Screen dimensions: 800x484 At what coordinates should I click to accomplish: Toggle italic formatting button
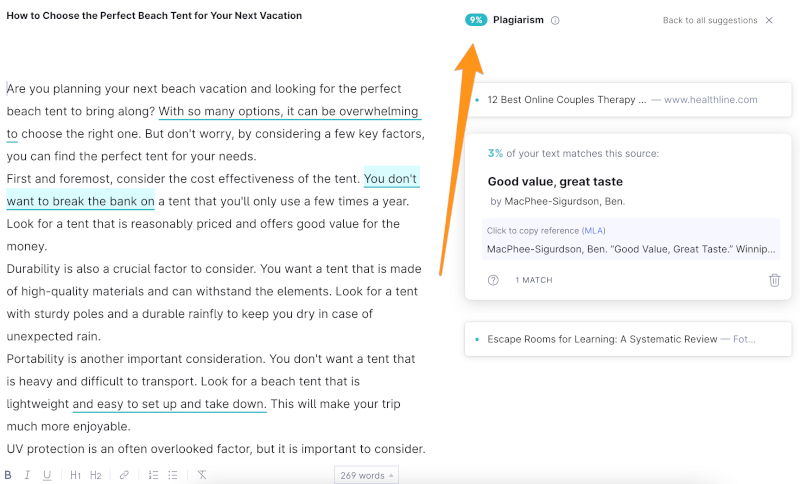27,475
